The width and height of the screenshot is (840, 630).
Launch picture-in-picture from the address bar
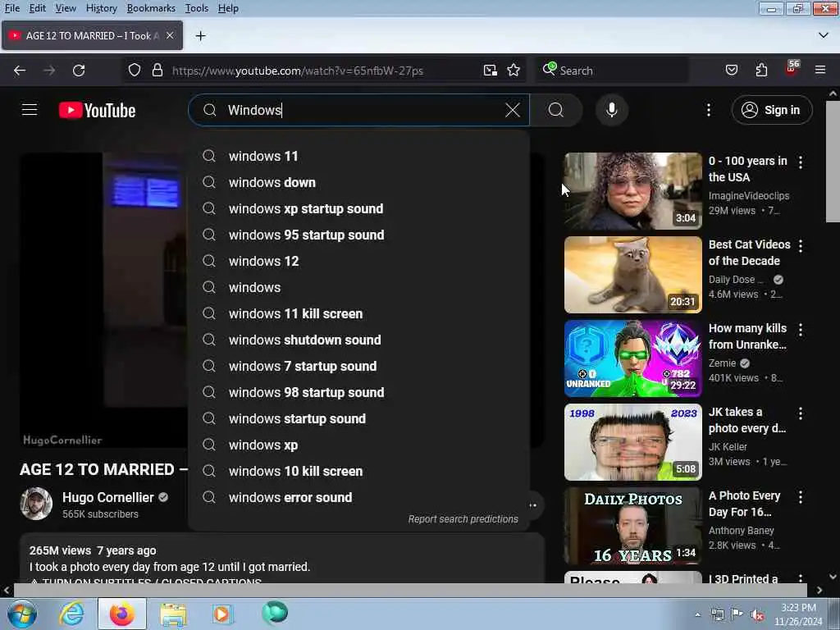click(491, 71)
